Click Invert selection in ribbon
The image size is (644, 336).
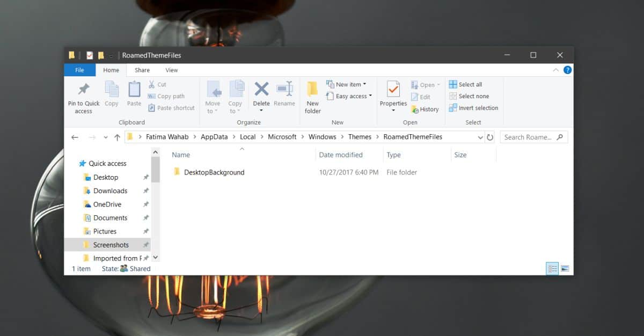click(x=473, y=108)
